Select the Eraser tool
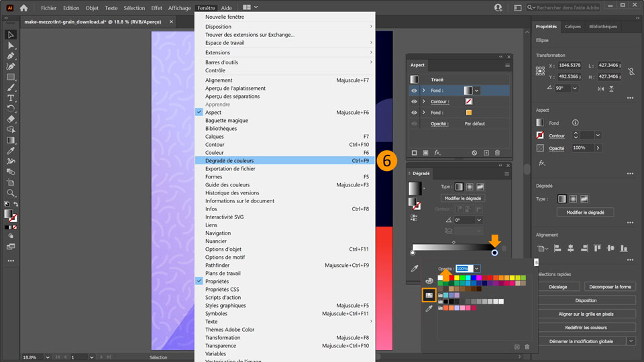This screenshot has height=362, width=644. click(11, 119)
